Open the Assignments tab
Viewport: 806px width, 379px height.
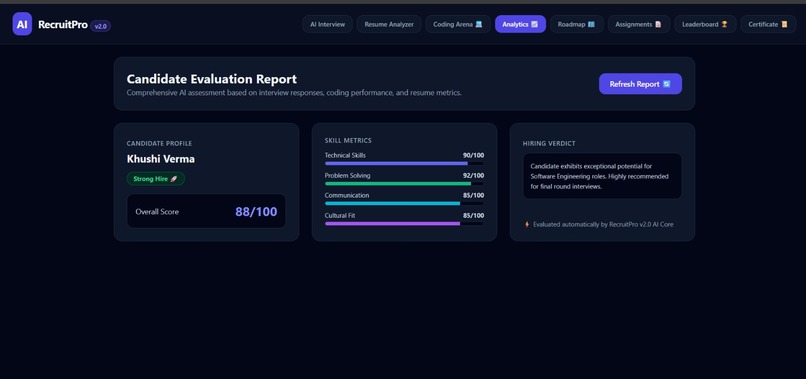click(x=639, y=24)
